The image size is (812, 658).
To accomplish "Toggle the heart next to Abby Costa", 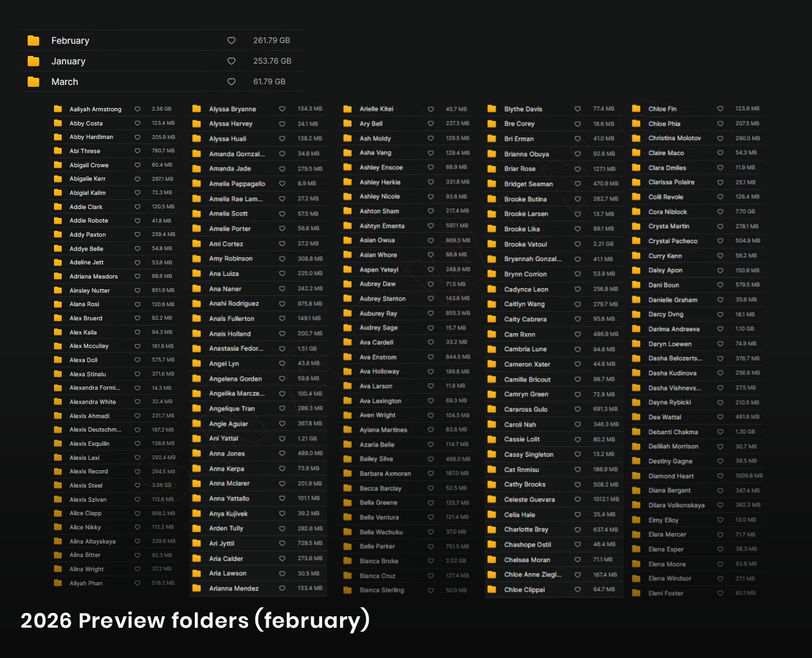I will click(x=138, y=123).
